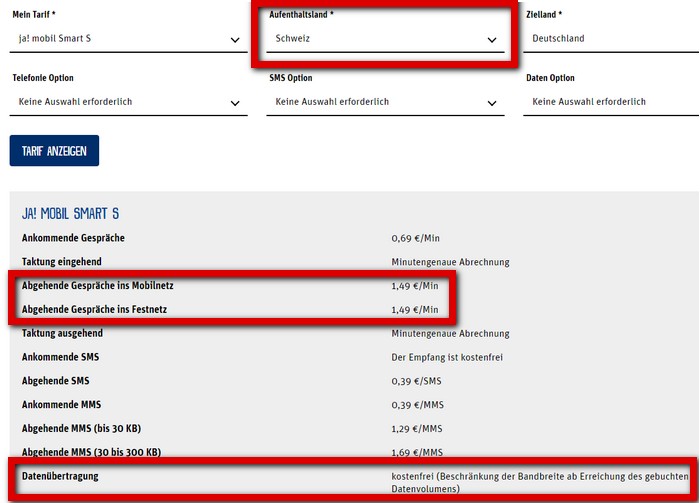This screenshot has height=503, width=700.
Task: Click the TARIF ANZEIGEN button
Action: [x=54, y=151]
